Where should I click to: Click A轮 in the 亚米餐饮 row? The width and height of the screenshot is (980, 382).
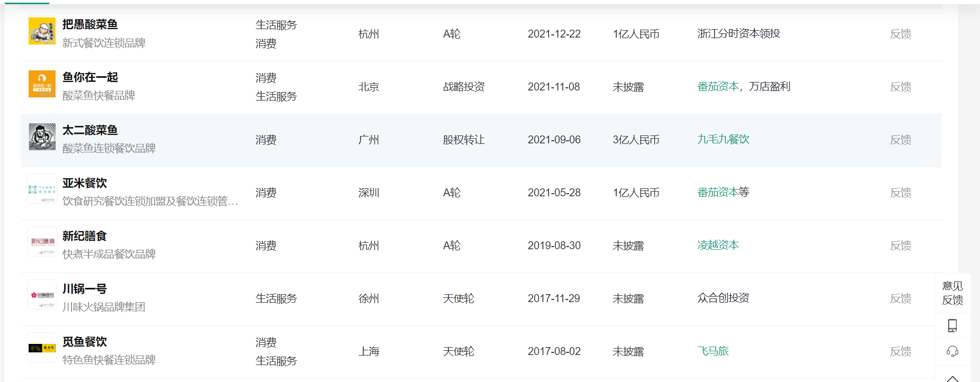(x=452, y=193)
